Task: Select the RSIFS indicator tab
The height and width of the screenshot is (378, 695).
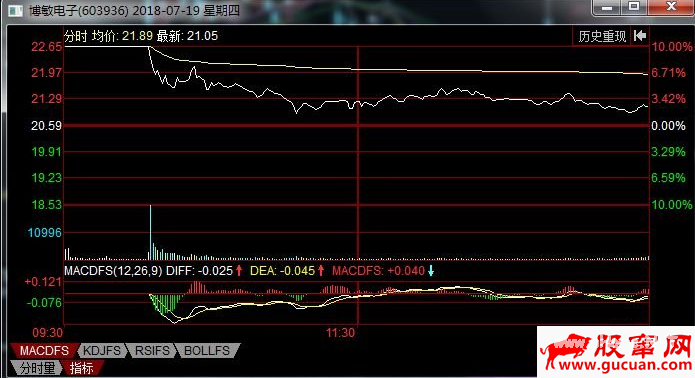Action: 152,351
